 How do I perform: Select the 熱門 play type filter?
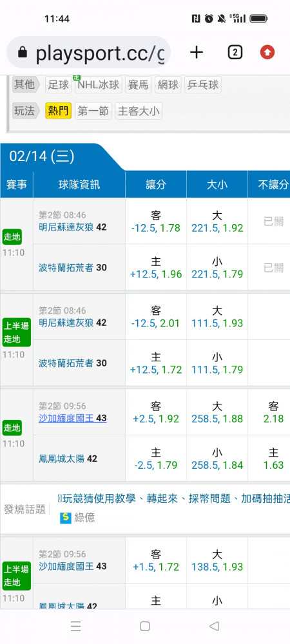click(x=59, y=111)
